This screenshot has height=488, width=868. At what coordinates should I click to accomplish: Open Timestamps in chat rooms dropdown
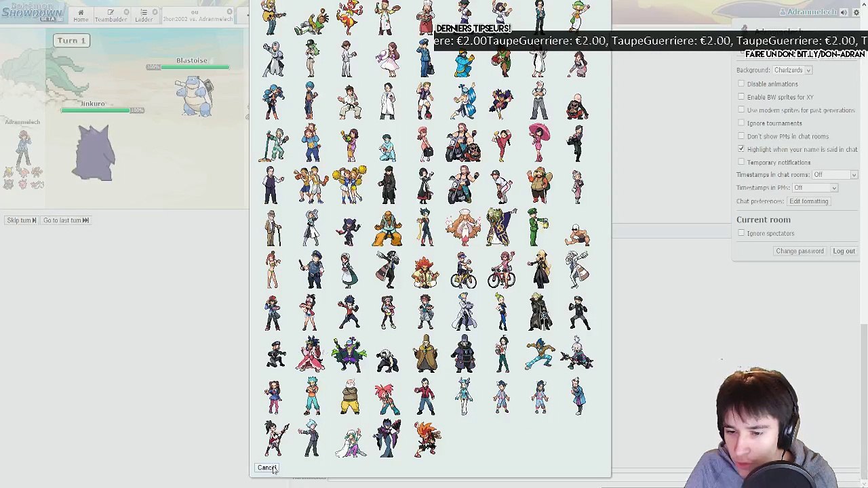(835, 175)
